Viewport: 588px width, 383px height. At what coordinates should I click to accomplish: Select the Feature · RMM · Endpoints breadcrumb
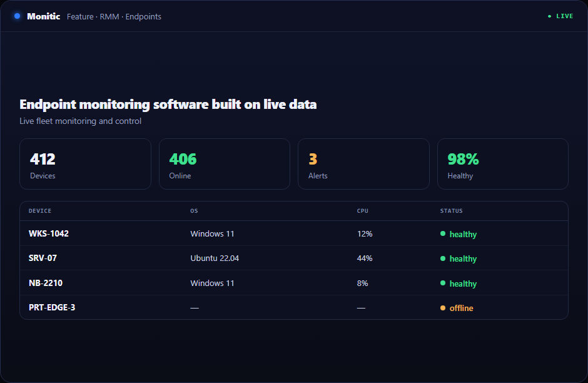(114, 16)
